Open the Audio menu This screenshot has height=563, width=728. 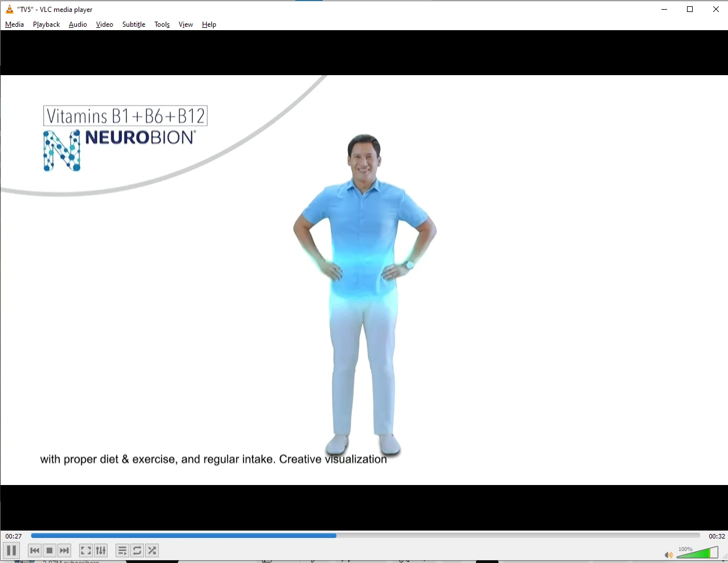pyautogui.click(x=78, y=24)
